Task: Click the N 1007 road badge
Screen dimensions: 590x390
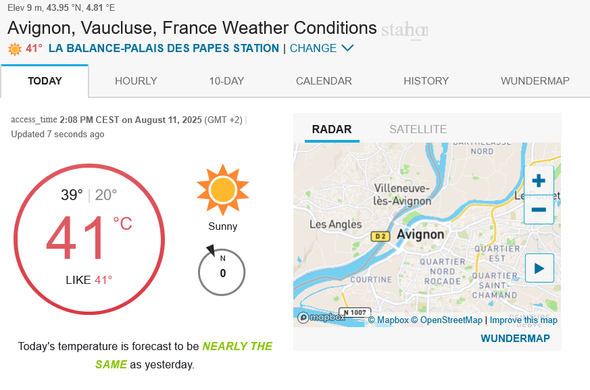Action: [355, 312]
